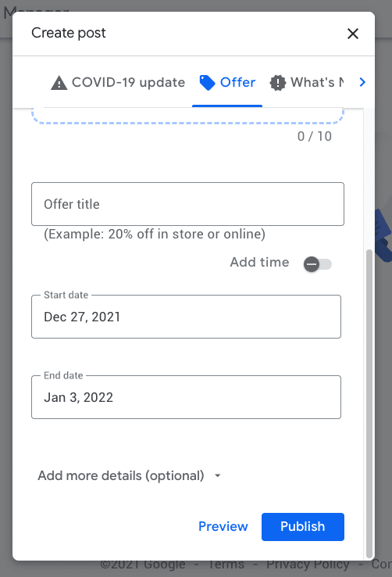Image resolution: width=392 pixels, height=577 pixels.
Task: Preview the post
Action: pos(223,527)
